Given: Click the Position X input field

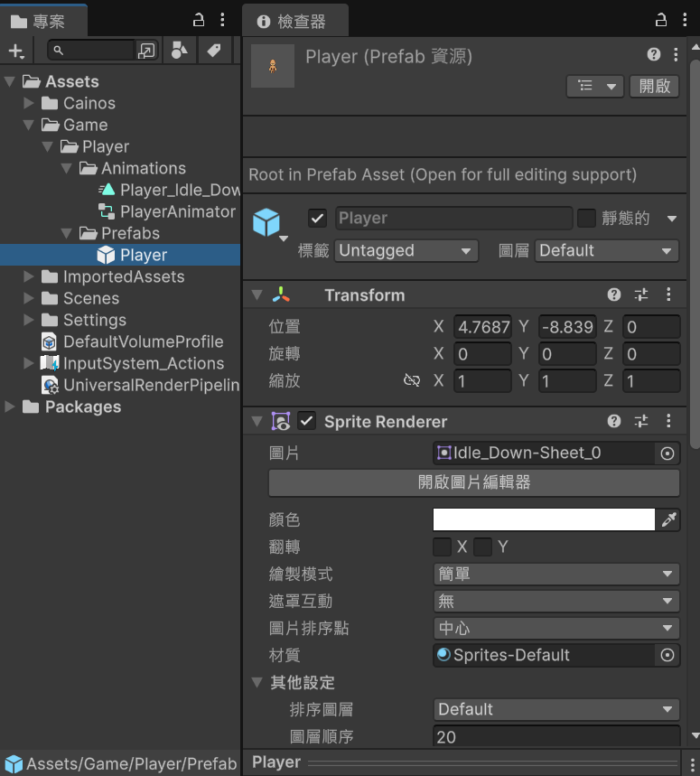Looking at the screenshot, I should (x=482, y=327).
